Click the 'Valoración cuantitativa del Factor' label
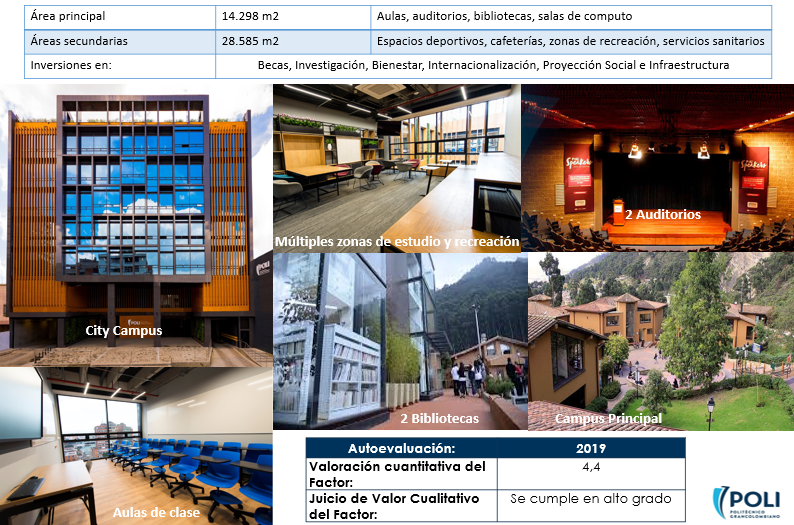The height and width of the screenshot is (525, 794). tap(401, 471)
